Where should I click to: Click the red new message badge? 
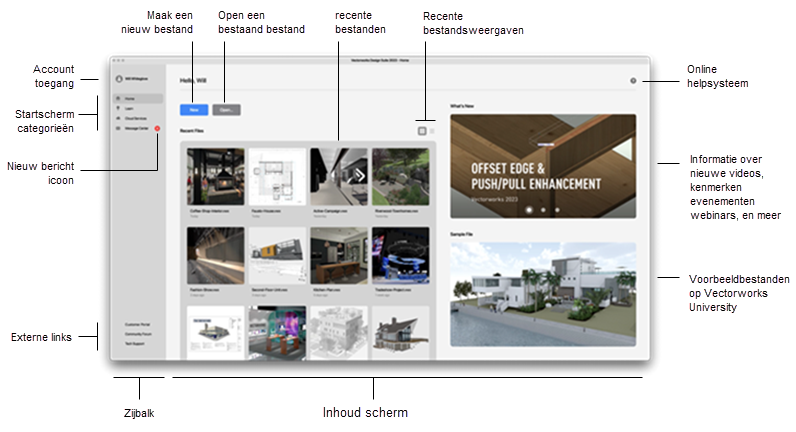tap(157, 129)
